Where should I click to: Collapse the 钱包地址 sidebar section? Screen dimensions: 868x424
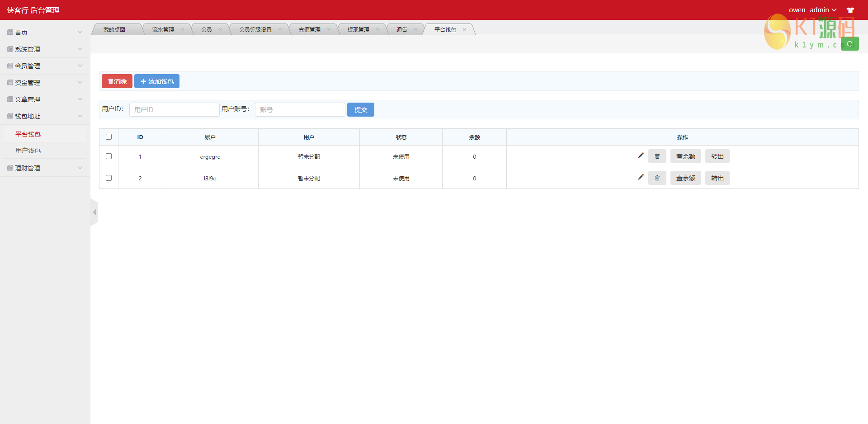pos(45,116)
